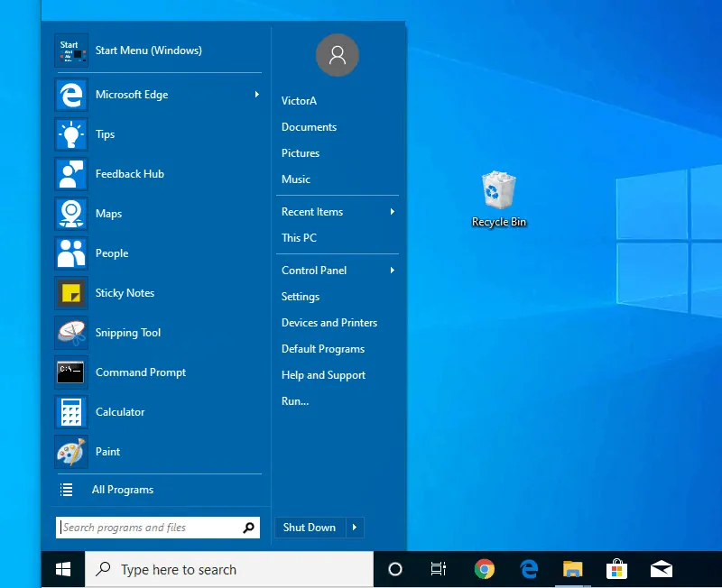This screenshot has height=588, width=722.
Task: Start the Calculator app
Action: click(x=120, y=411)
